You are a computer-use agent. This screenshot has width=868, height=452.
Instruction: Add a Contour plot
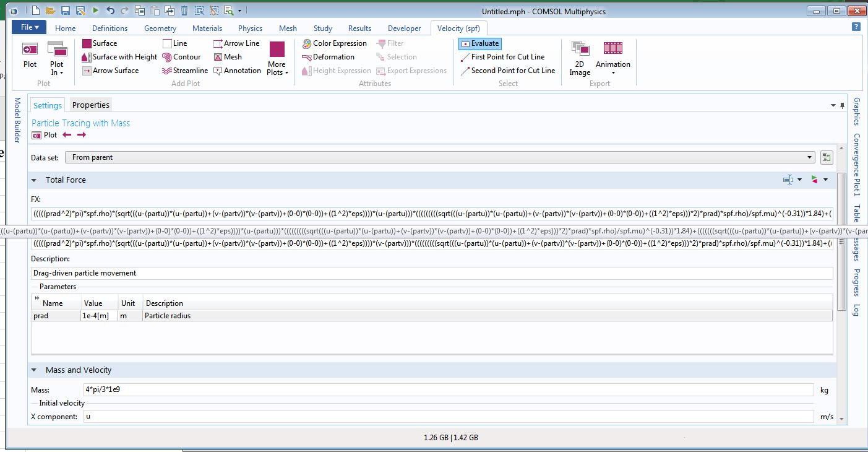click(x=181, y=57)
